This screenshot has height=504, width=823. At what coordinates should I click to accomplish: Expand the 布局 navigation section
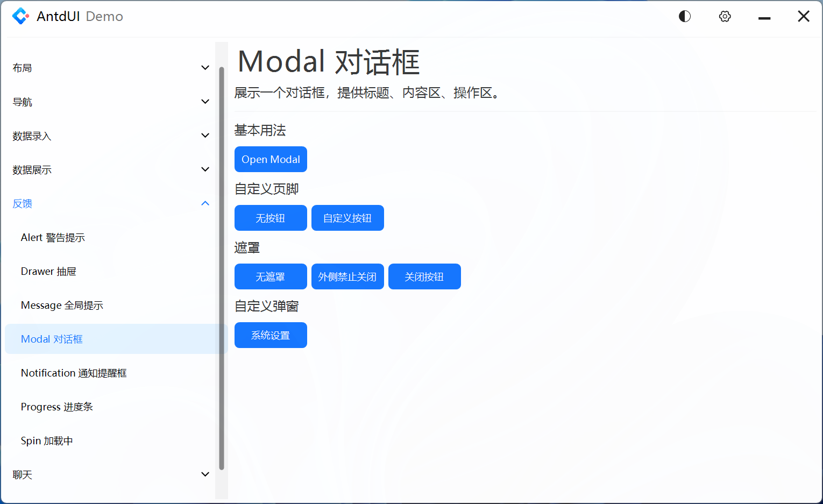(x=108, y=67)
